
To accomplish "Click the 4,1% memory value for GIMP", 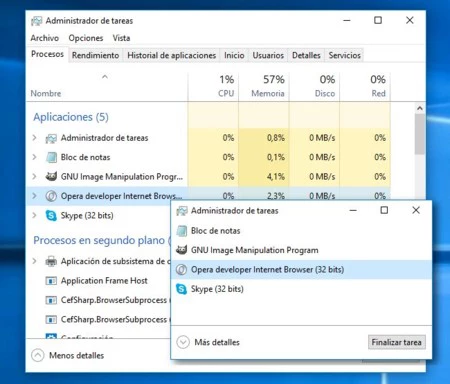I will tap(276, 177).
